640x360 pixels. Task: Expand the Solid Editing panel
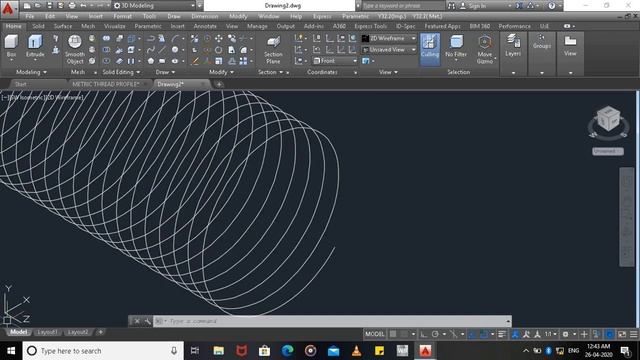point(121,72)
